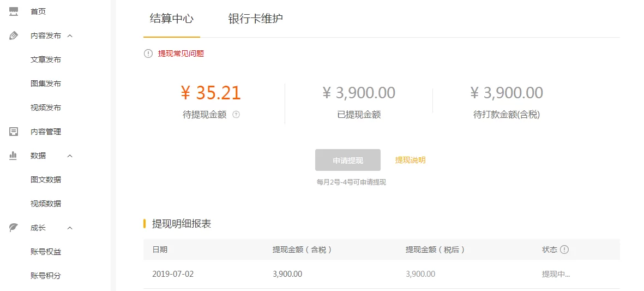Open the 提现说明 link
This screenshot has height=291, width=644.
(410, 160)
